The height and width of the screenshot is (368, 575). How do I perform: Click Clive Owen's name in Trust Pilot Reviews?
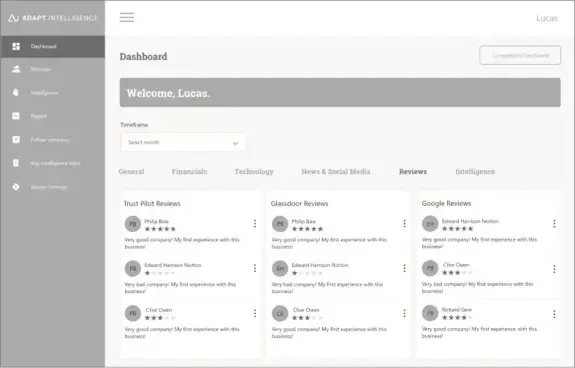159,310
